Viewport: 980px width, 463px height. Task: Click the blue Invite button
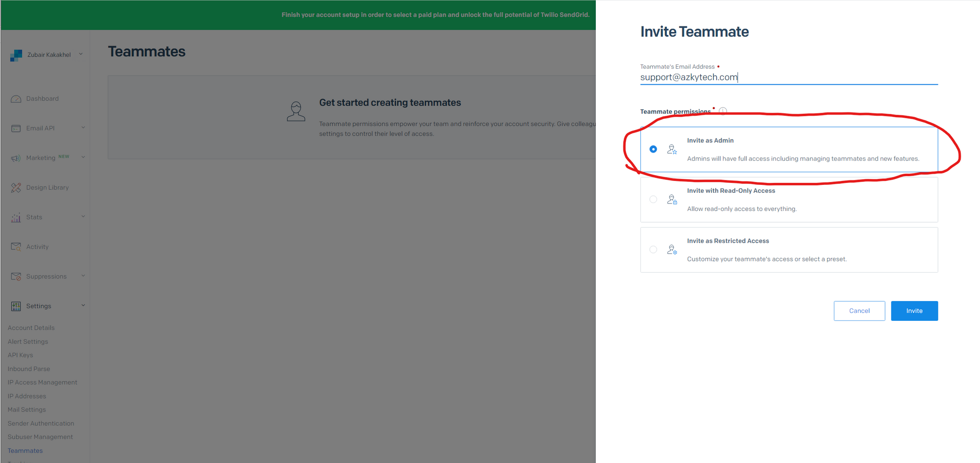click(x=914, y=311)
